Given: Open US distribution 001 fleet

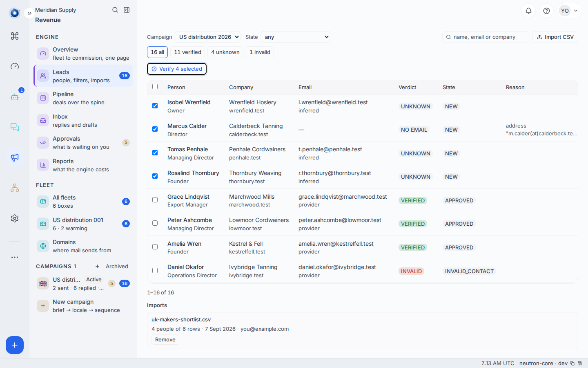Looking at the screenshot, I should [83, 224].
